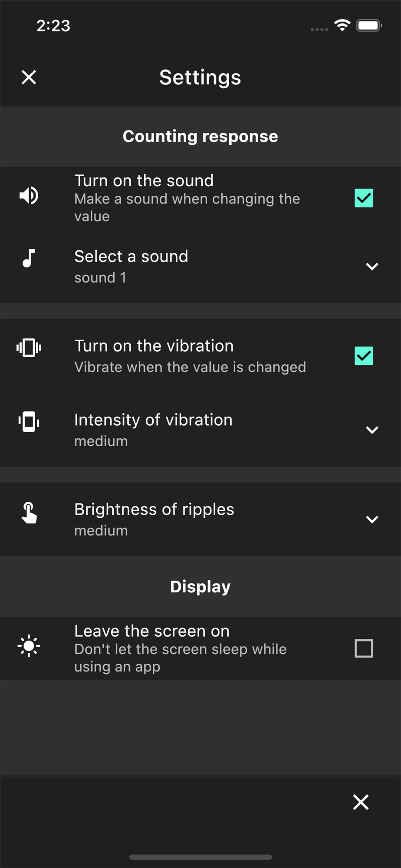Tap the battery indicator icon
Image resolution: width=401 pixels, height=868 pixels.
tap(369, 26)
